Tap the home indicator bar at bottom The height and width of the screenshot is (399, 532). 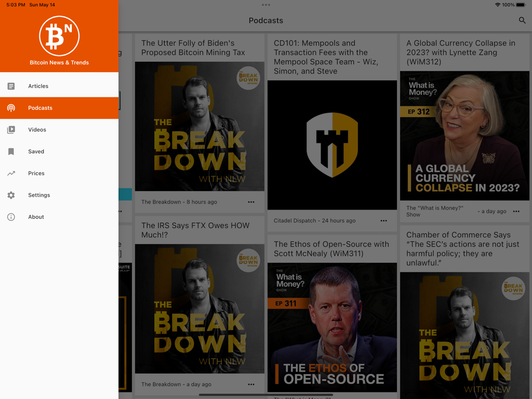(266, 395)
